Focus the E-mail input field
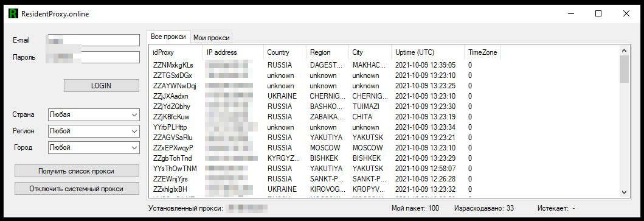644x221 pixels. pyautogui.click(x=94, y=40)
